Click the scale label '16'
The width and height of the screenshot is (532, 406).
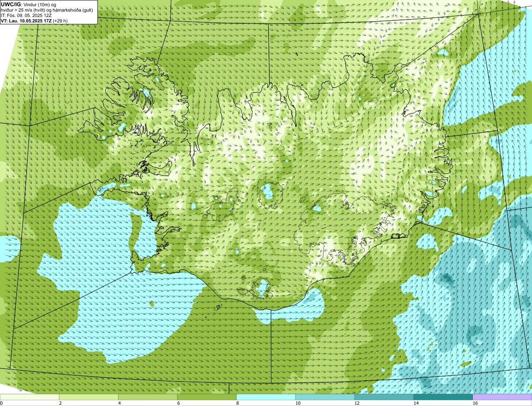[475, 403]
